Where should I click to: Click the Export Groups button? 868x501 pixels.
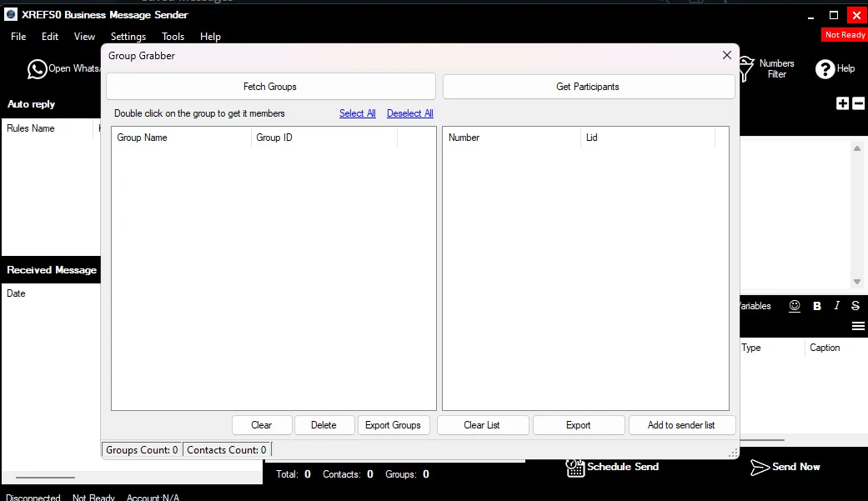click(x=393, y=425)
